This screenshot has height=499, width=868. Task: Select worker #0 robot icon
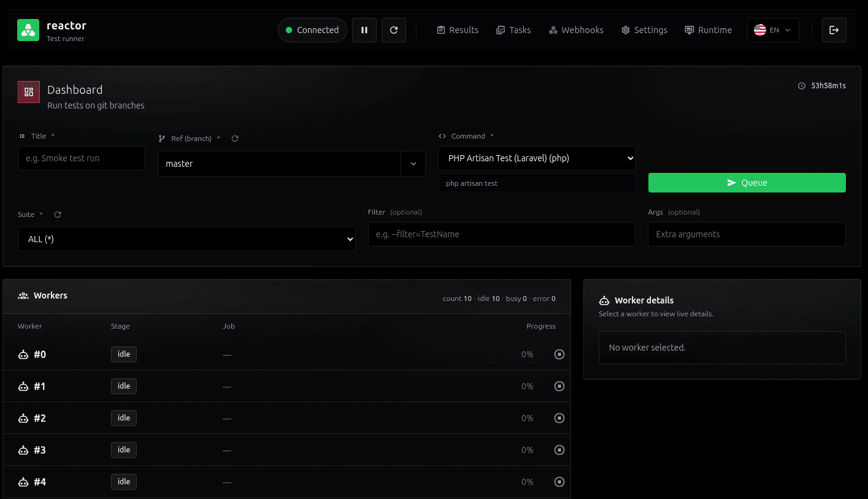[x=23, y=354]
